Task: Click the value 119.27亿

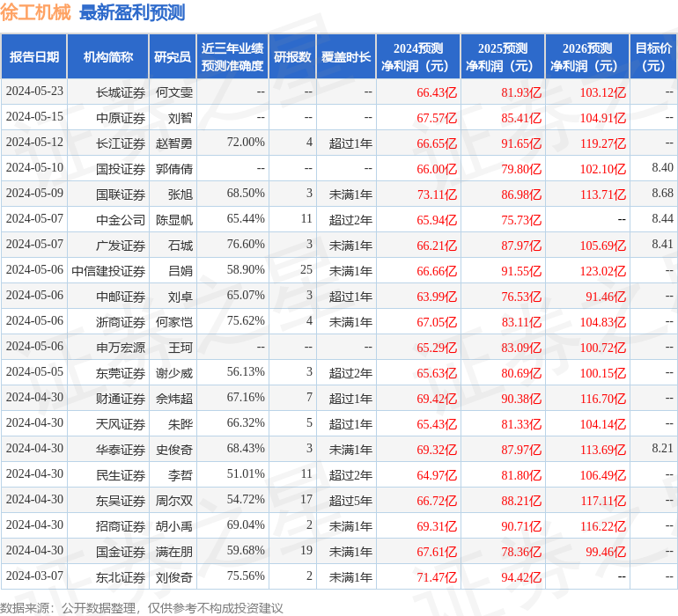Action: pyautogui.click(x=603, y=143)
